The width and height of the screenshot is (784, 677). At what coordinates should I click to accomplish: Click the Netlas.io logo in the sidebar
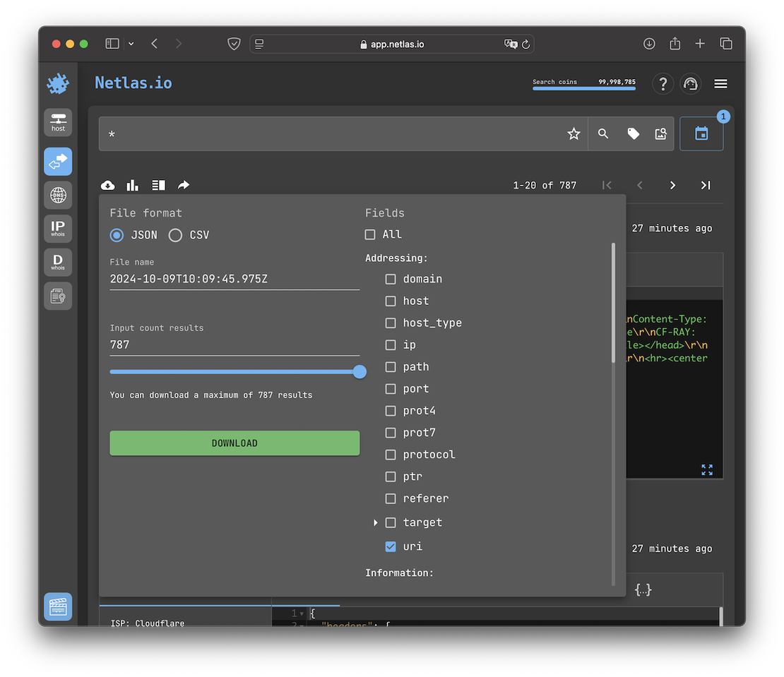pos(57,83)
